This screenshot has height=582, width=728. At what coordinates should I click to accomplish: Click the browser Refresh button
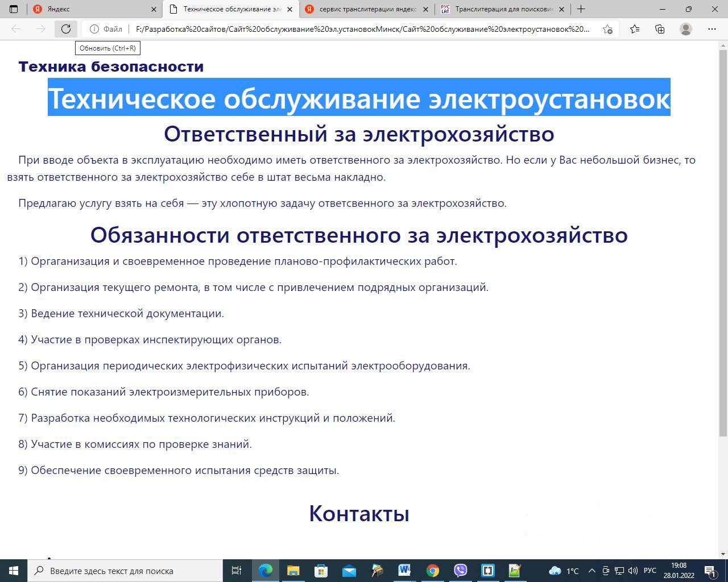pos(66,29)
